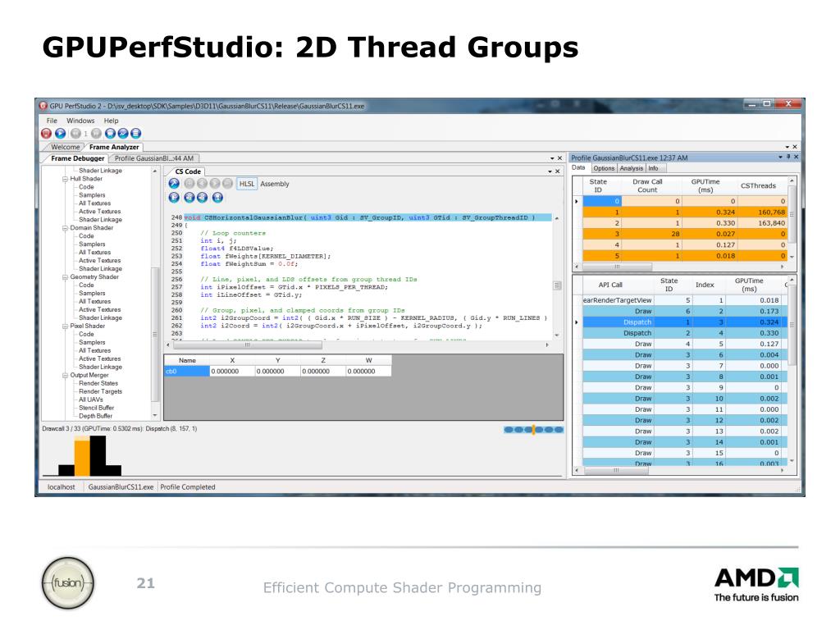Click the pin icon on Profile panel header
This screenshot has height=630, width=840.
click(x=788, y=157)
